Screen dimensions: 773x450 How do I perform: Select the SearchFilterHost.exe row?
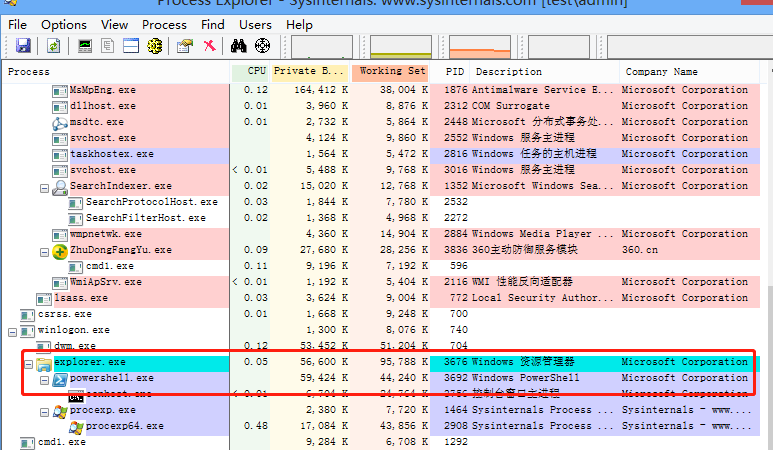click(381, 218)
